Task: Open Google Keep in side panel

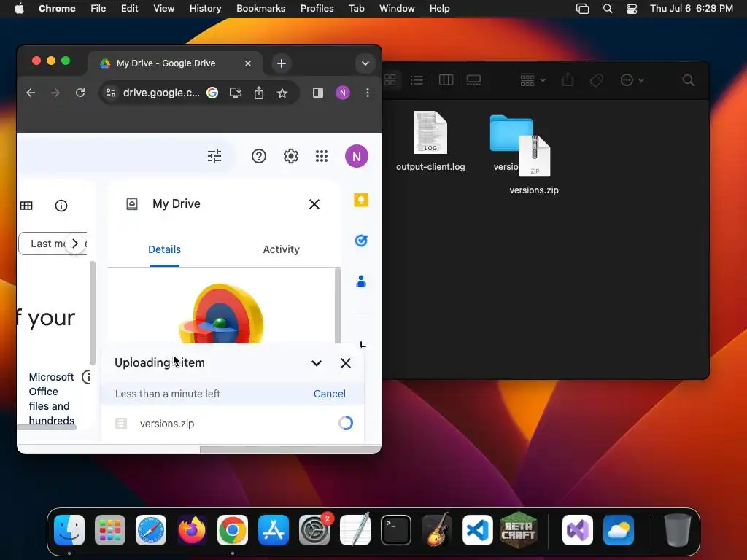Action: (x=361, y=200)
